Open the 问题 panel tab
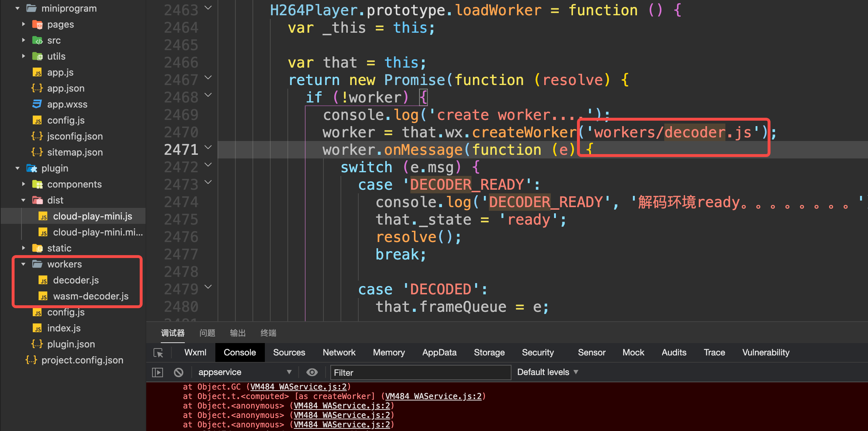The height and width of the screenshot is (431, 868). (207, 333)
